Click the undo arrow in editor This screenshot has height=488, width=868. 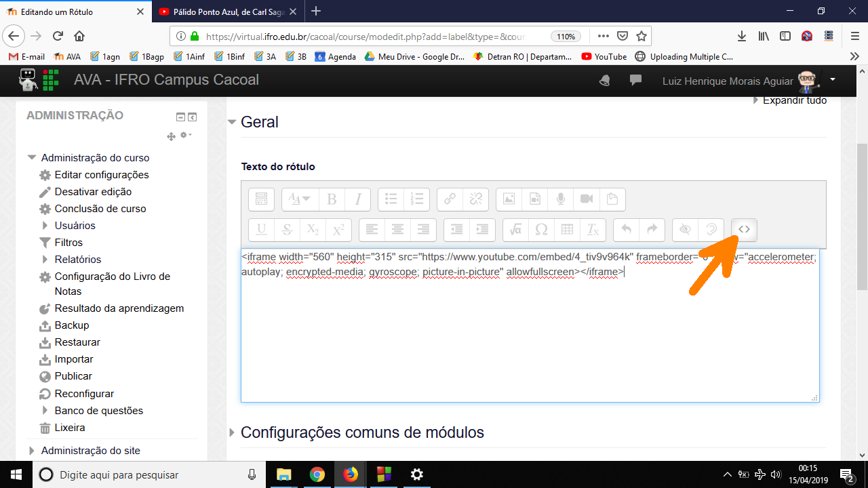[626, 230]
